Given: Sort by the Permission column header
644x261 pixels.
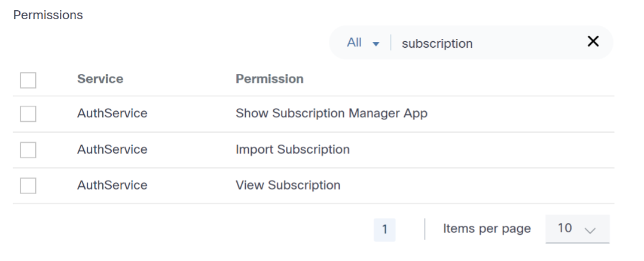Looking at the screenshot, I should [x=269, y=79].
